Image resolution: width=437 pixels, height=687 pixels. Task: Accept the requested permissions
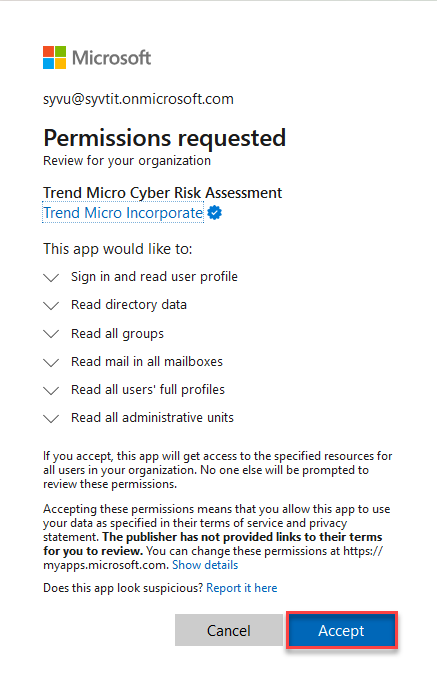(341, 630)
